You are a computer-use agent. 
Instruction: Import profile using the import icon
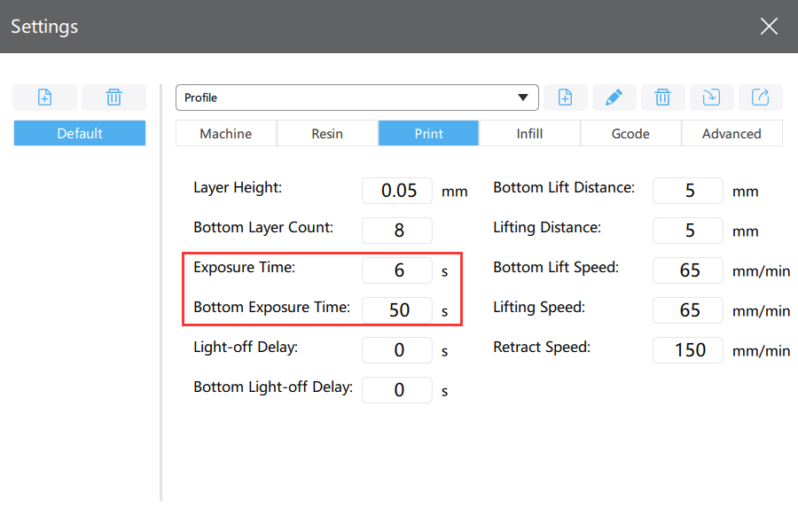[711, 98]
